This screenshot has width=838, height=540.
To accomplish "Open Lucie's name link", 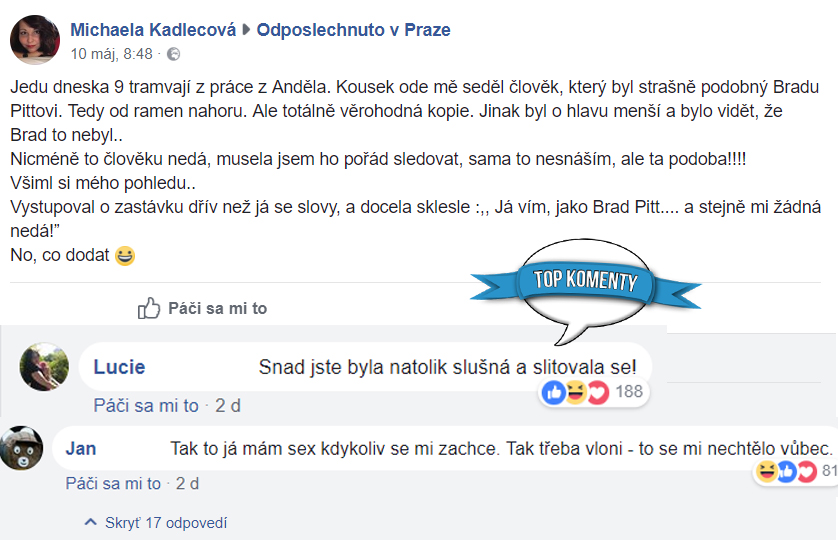I will coord(119,367).
